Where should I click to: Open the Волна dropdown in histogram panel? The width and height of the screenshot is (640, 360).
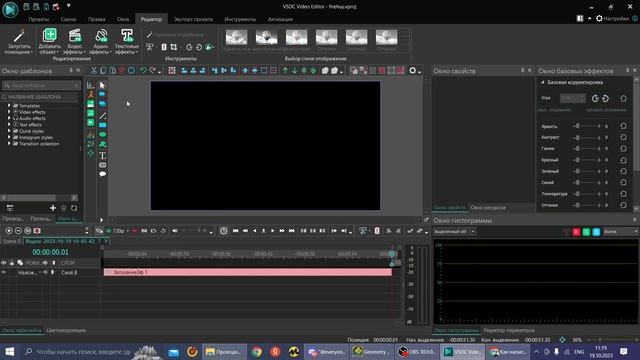coord(620,231)
